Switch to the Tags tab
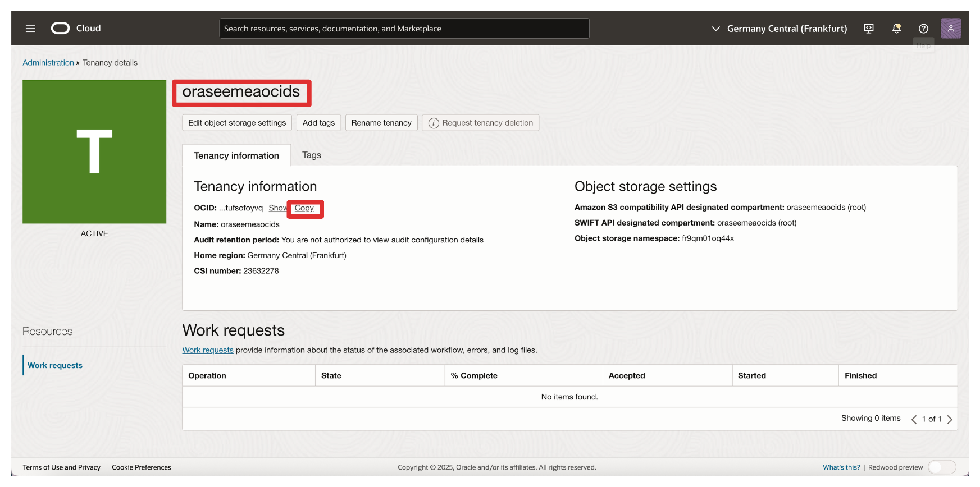 [311, 155]
